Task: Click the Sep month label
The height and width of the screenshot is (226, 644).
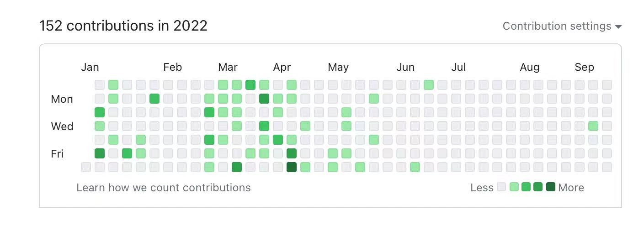Action: 584,68
